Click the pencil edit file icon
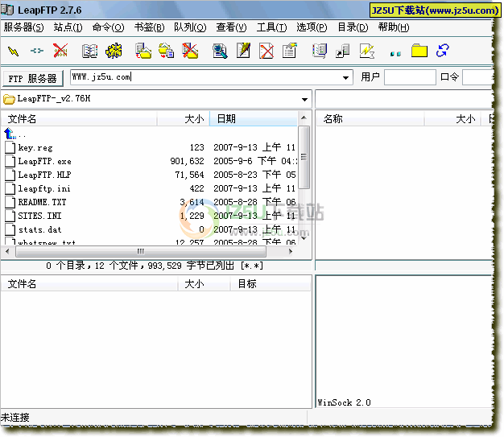 [243, 51]
